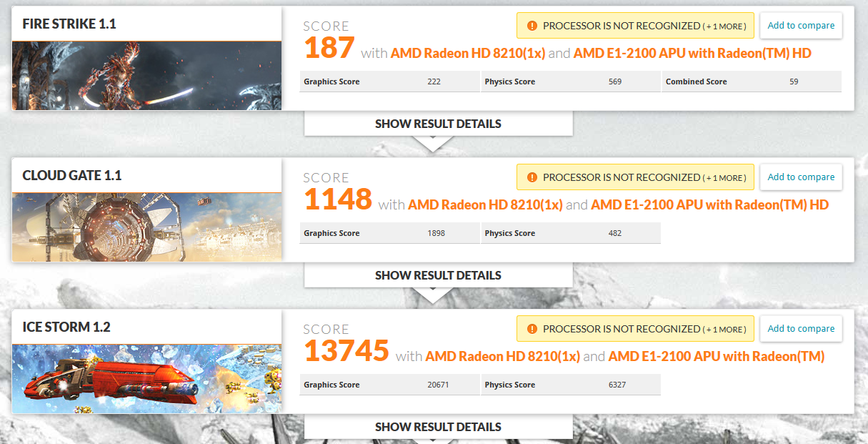Click AMD E1-2100 APU link in Cloud Gate
868x444 pixels.
(709, 204)
